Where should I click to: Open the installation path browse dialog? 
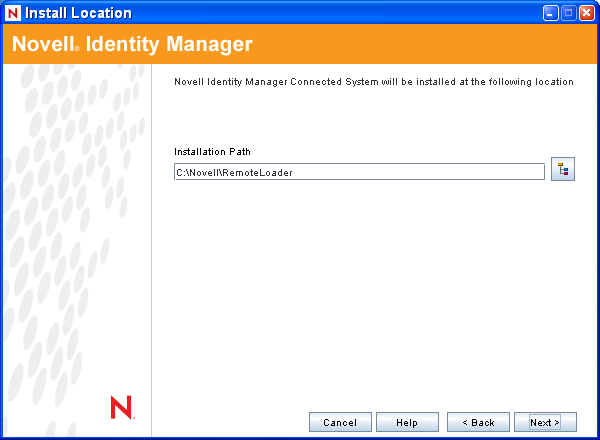coord(563,171)
